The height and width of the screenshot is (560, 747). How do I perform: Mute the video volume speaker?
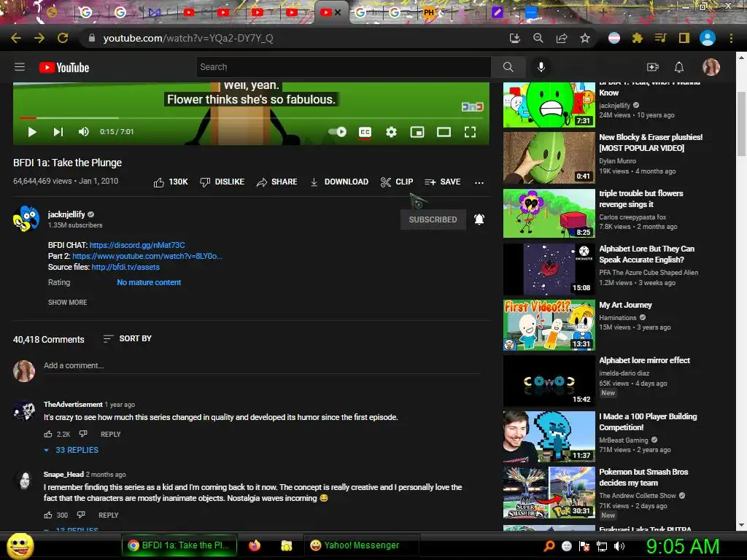[x=83, y=132]
